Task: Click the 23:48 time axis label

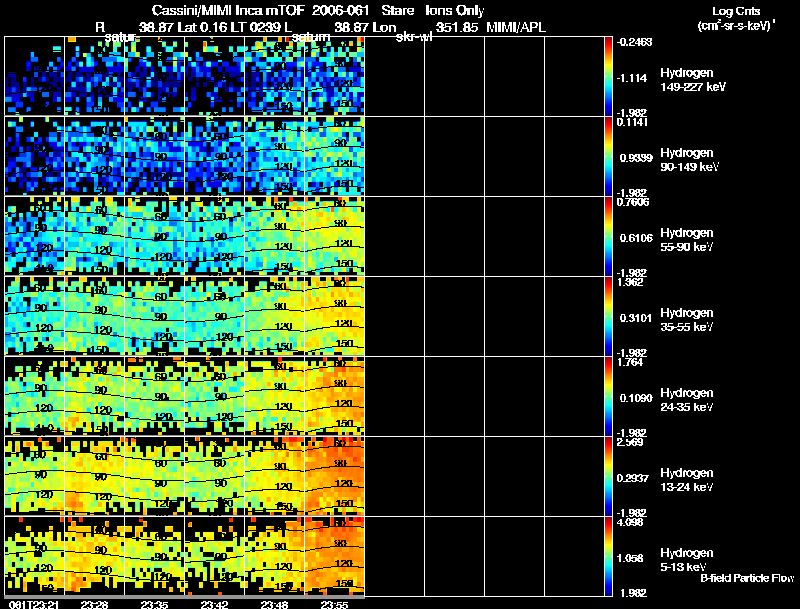Action: point(275,604)
